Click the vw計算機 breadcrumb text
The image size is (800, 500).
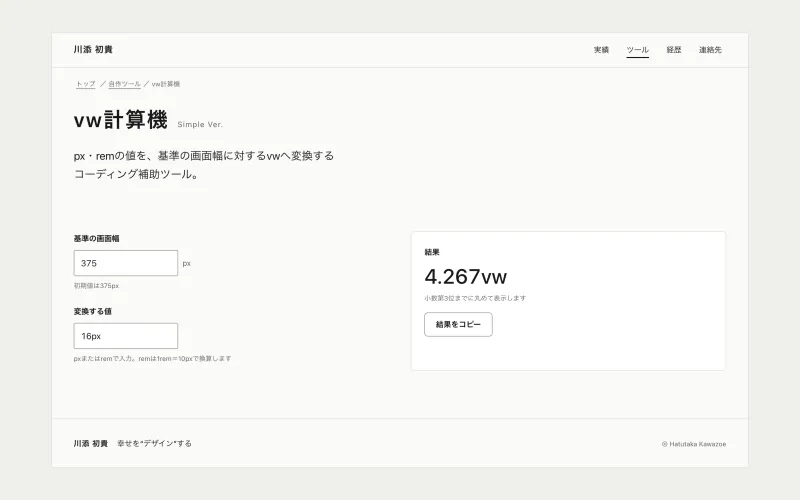(165, 84)
